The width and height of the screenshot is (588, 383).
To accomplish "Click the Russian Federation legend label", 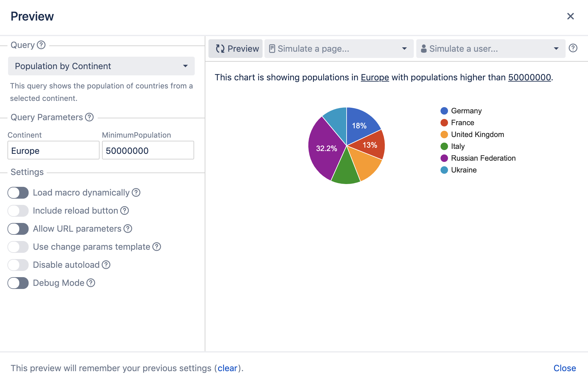I will tap(483, 158).
